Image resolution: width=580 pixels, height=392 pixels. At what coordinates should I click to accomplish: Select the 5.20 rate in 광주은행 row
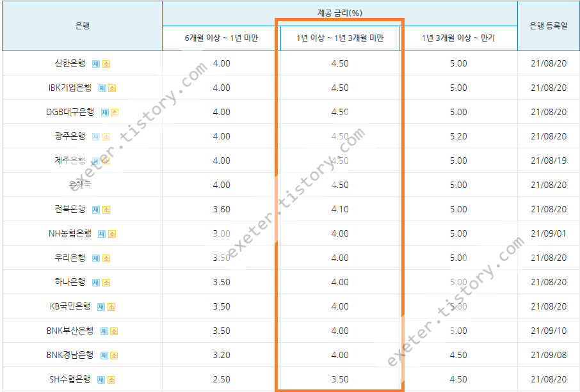(x=458, y=136)
